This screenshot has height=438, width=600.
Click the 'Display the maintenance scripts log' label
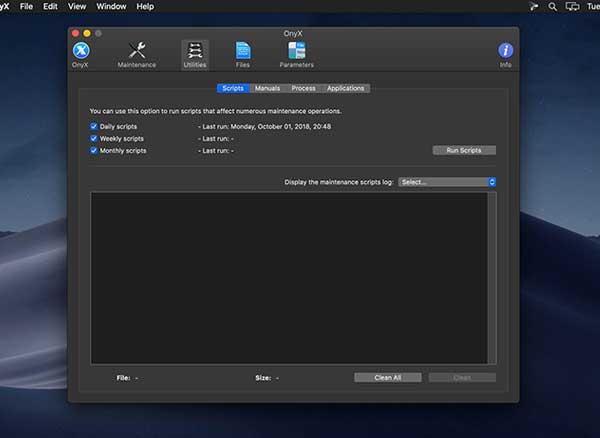[x=339, y=182]
